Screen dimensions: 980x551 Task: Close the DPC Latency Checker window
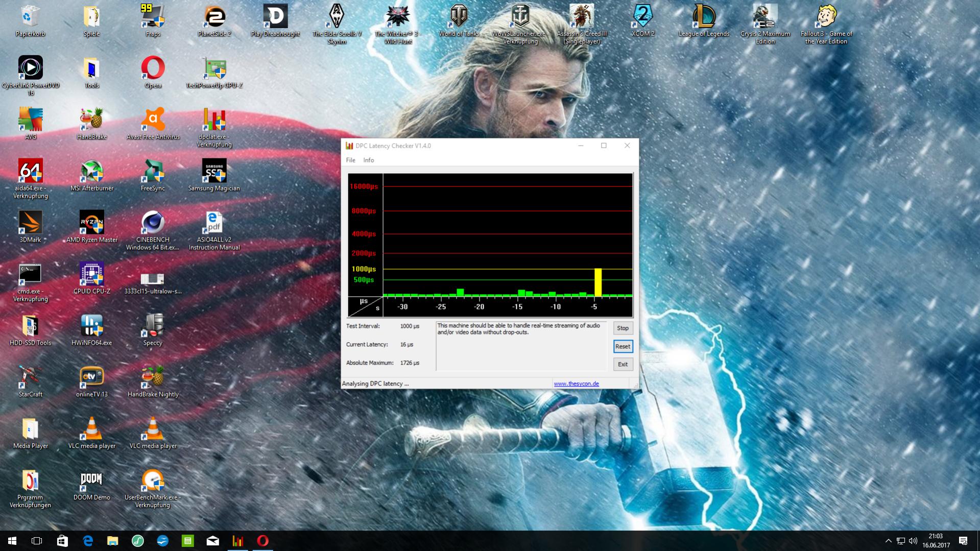coord(627,146)
